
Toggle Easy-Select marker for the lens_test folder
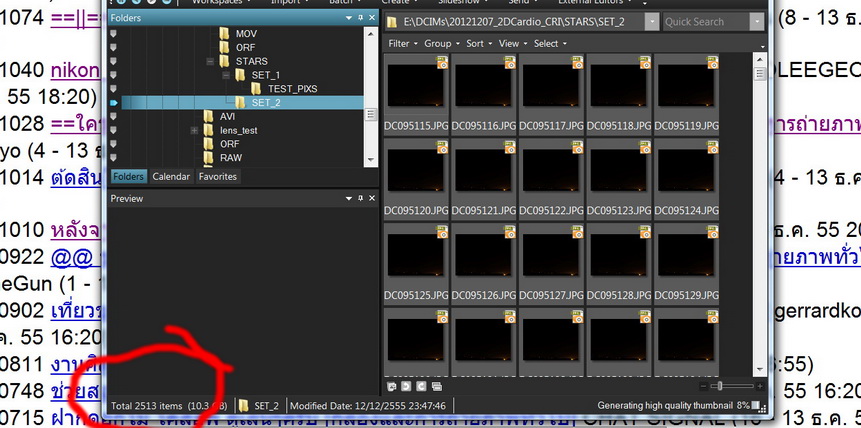(x=114, y=130)
